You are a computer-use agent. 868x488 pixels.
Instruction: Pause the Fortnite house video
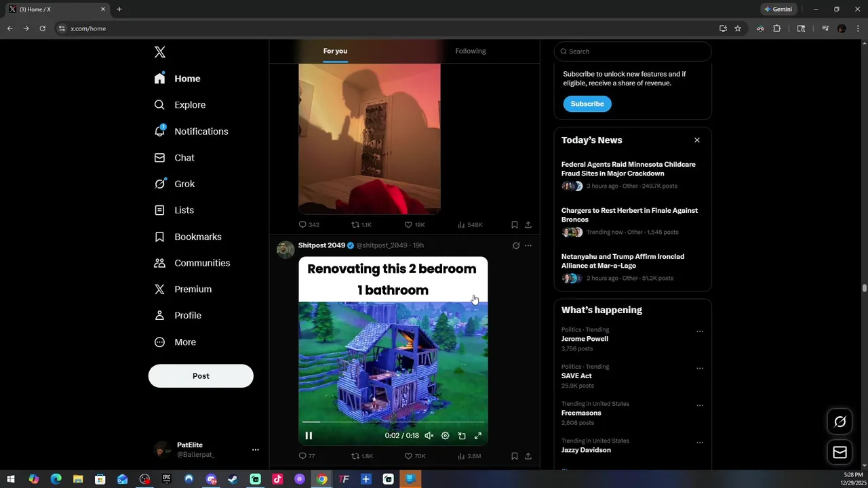pos(309,436)
